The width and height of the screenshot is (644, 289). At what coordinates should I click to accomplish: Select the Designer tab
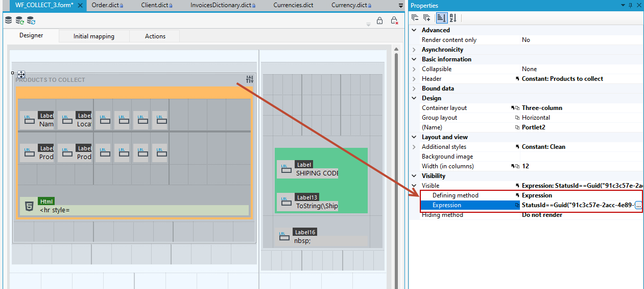[31, 35]
